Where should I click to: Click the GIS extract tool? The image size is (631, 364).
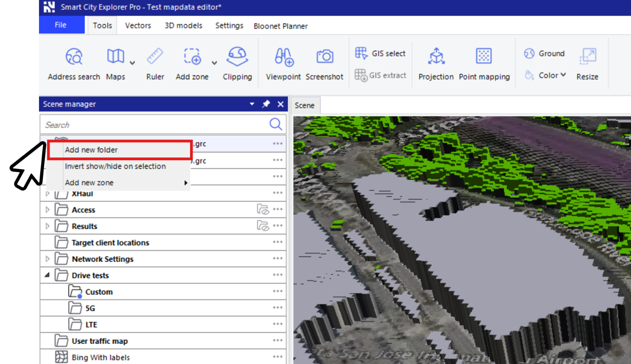click(380, 75)
